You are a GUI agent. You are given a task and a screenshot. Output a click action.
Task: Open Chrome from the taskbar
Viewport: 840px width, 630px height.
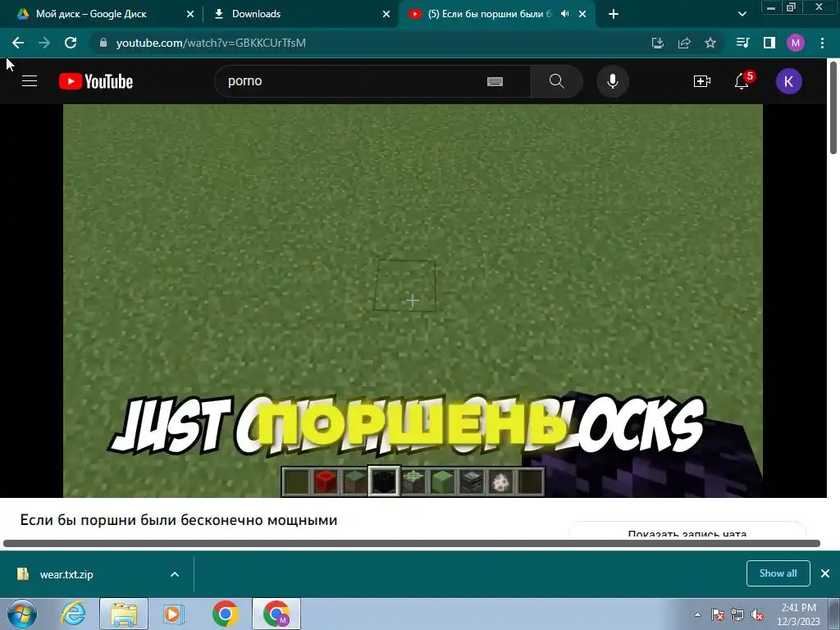tap(226, 614)
